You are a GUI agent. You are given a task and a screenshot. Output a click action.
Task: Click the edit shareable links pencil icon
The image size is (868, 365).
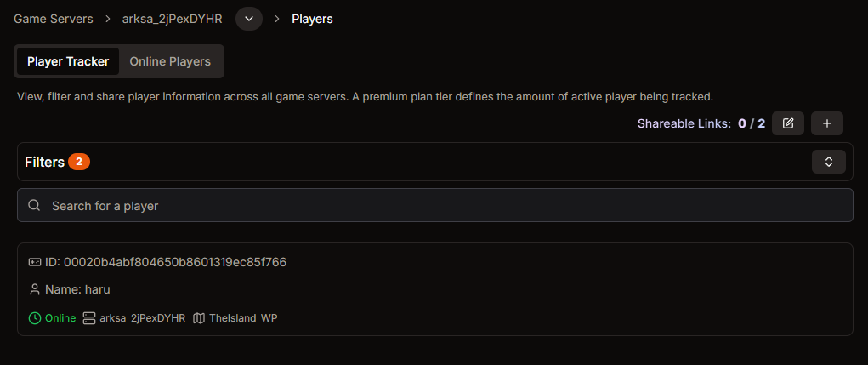pos(788,123)
